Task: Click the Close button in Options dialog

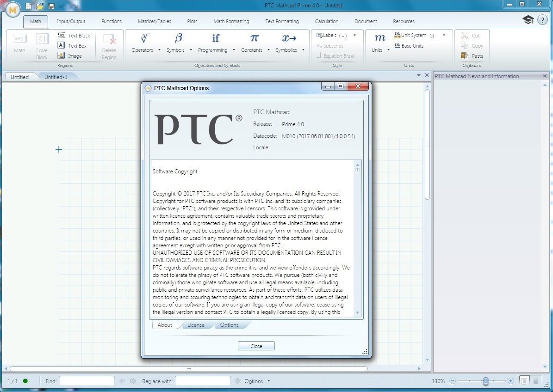Action: point(256,346)
